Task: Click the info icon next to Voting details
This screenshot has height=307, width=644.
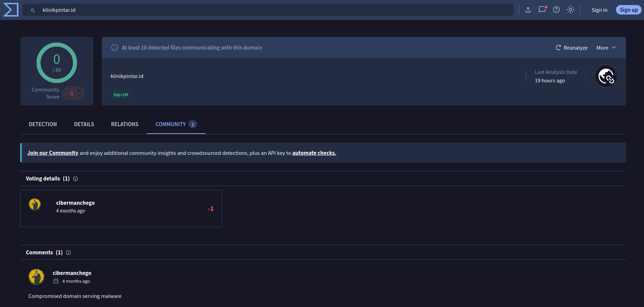Action: click(x=76, y=179)
